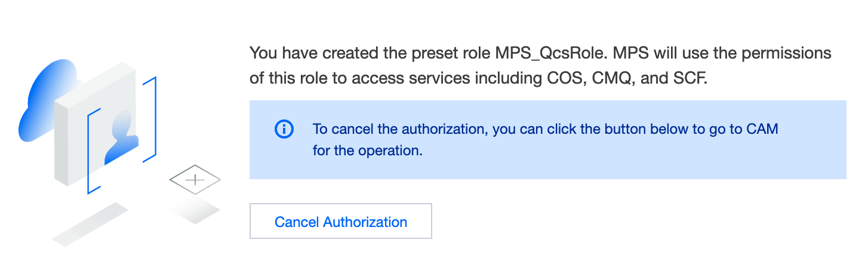The image size is (868, 264).
Task: Click the plus sign diamond icon
Action: point(195,179)
